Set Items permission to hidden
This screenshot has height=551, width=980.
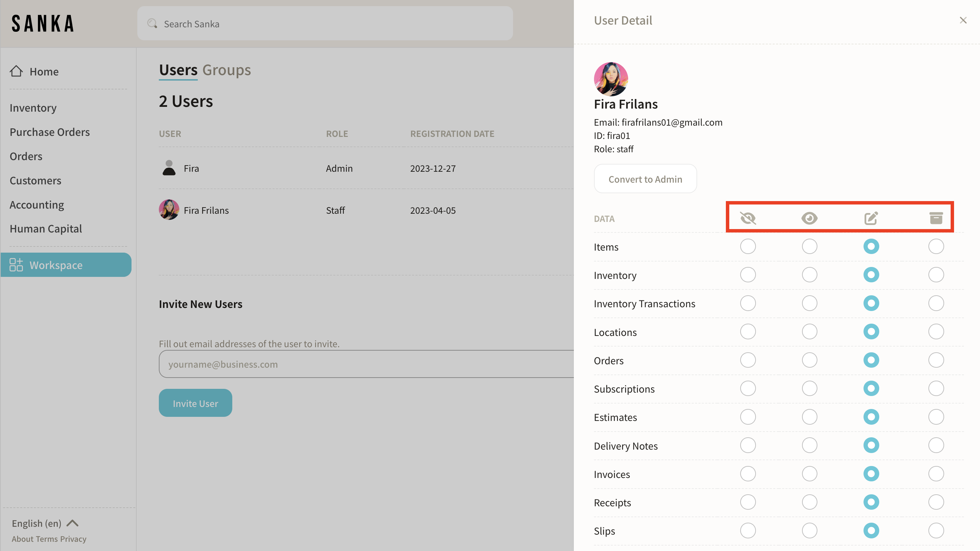[x=748, y=246]
